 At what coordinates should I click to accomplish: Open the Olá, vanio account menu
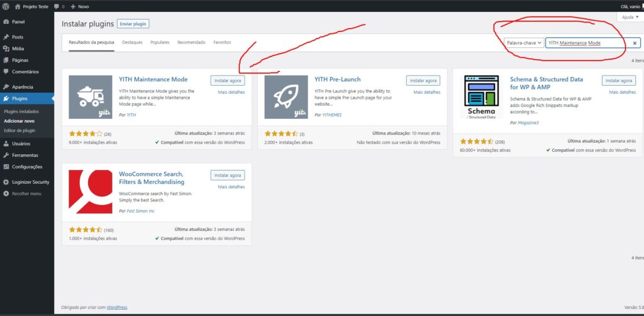pyautogui.click(x=631, y=6)
